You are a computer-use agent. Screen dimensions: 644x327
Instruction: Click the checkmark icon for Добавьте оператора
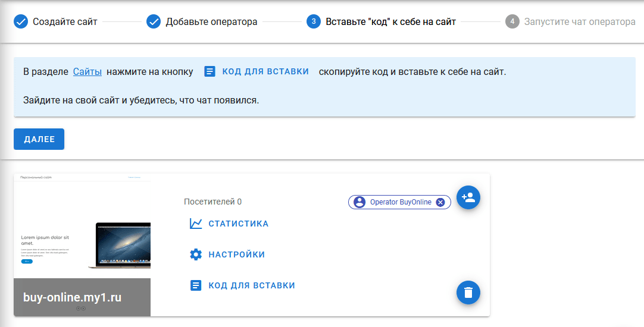(x=154, y=22)
